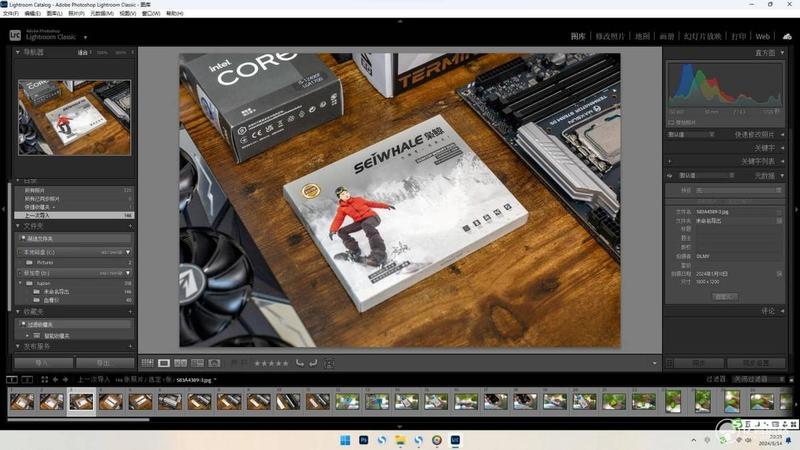Viewport: 800px width, 450px height.
Task: Rotate photo clockwise with toolbar arrow
Action: click(313, 363)
